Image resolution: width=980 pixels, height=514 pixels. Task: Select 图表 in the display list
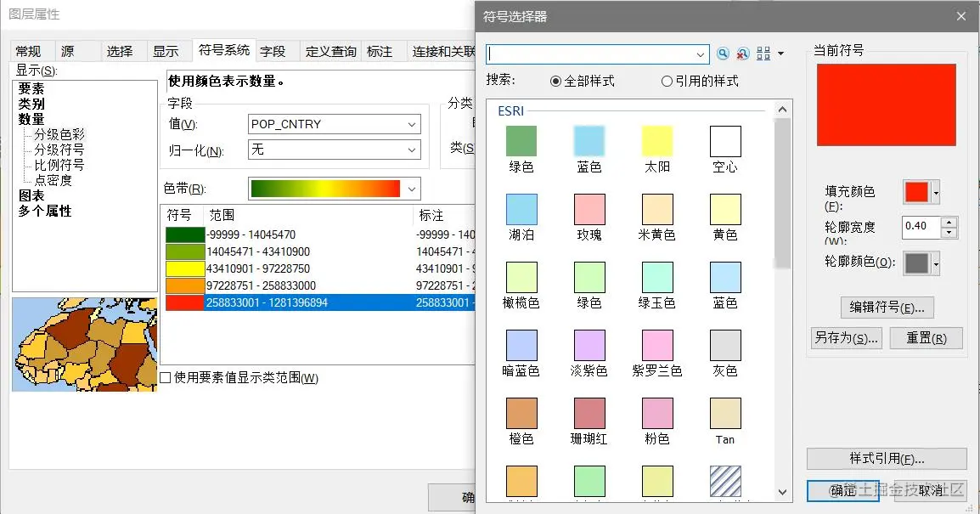[x=31, y=195]
